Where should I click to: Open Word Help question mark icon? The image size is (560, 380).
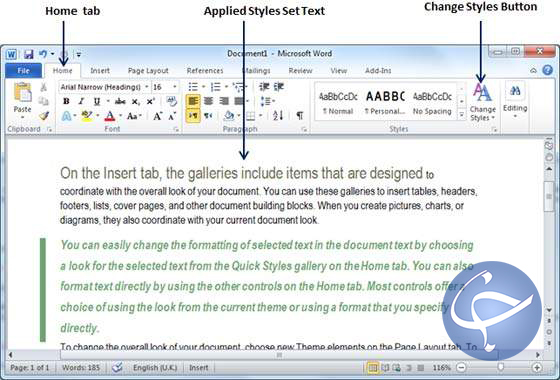point(548,70)
